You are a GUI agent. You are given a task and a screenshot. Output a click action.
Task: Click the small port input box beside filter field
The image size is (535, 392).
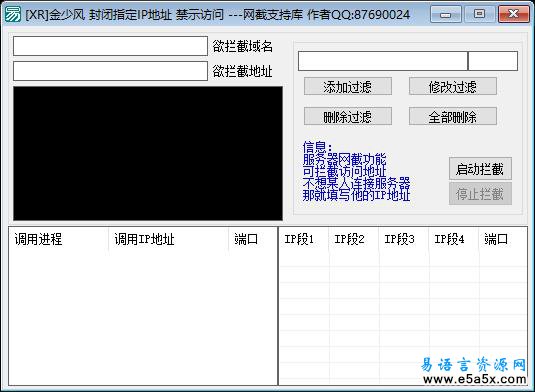(x=493, y=61)
